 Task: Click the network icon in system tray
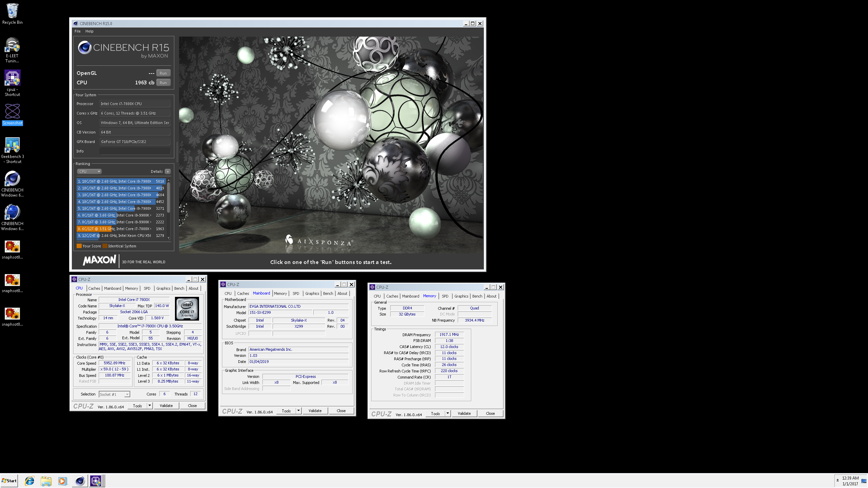[x=864, y=481]
